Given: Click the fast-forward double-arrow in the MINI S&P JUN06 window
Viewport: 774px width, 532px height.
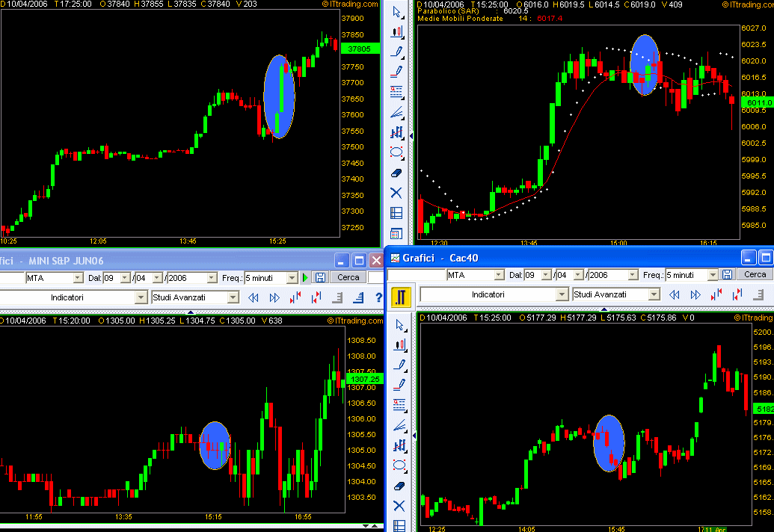Looking at the screenshot, I should pos(274,298).
